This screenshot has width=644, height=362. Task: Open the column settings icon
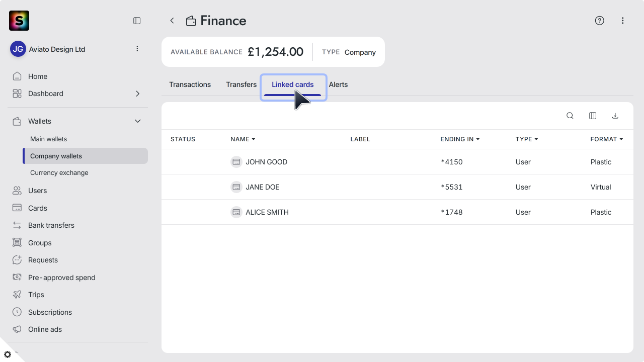pyautogui.click(x=593, y=116)
